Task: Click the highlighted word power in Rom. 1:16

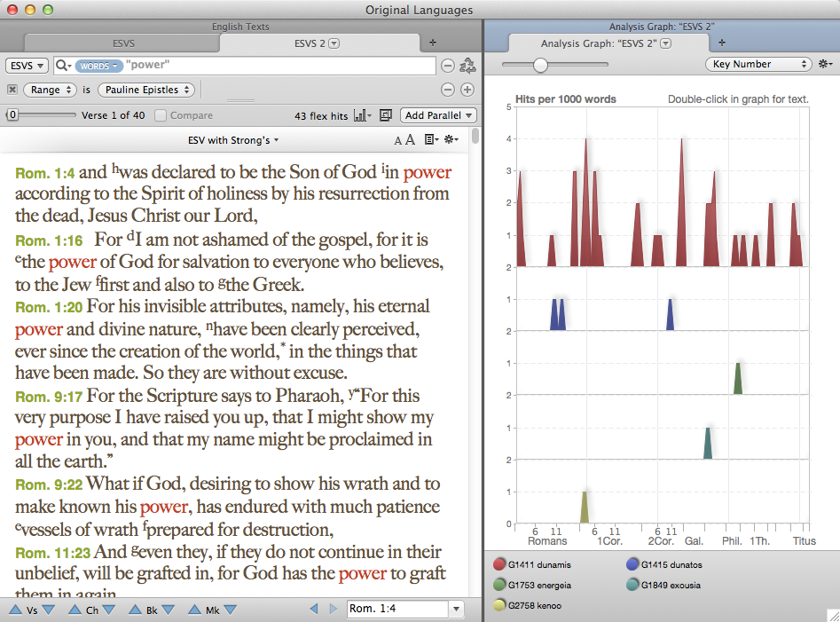Action: [73, 262]
